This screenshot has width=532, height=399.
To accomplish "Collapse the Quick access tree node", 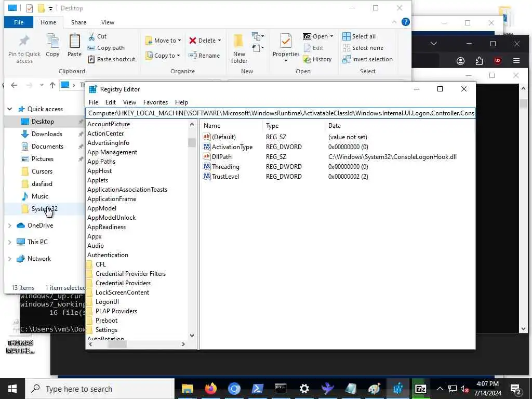I will [x=10, y=109].
